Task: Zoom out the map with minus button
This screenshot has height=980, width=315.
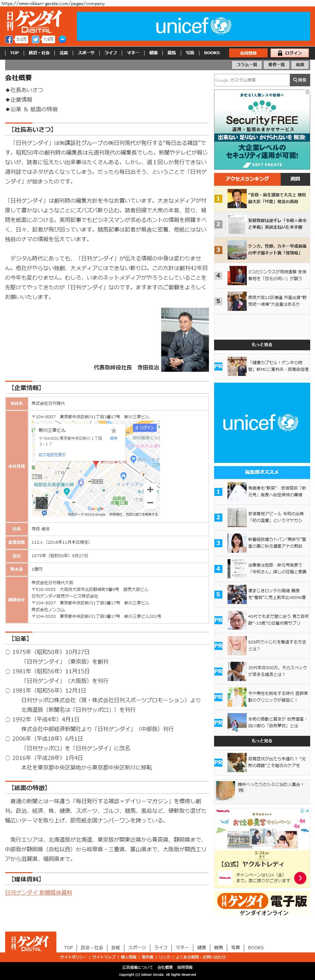Action: coord(150,503)
